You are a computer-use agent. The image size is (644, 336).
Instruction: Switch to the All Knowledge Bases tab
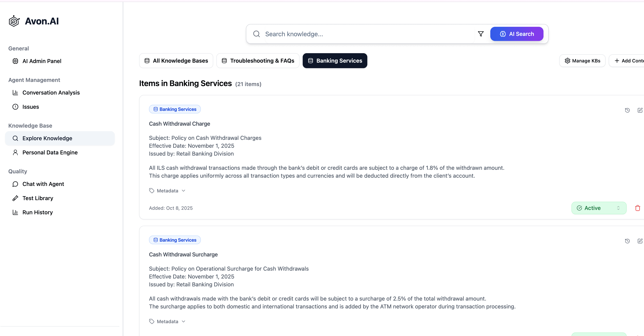(x=176, y=61)
